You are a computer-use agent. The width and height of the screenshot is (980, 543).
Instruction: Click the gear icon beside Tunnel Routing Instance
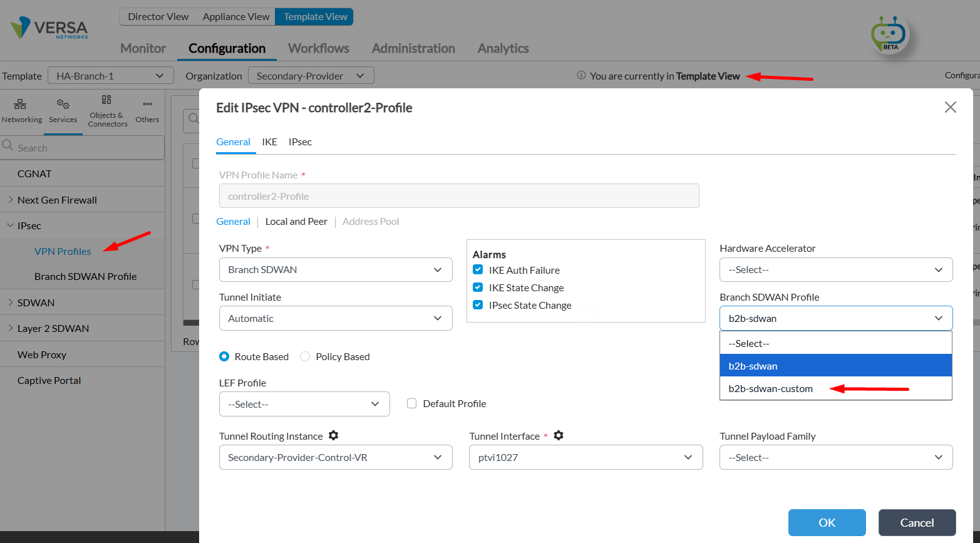click(334, 435)
